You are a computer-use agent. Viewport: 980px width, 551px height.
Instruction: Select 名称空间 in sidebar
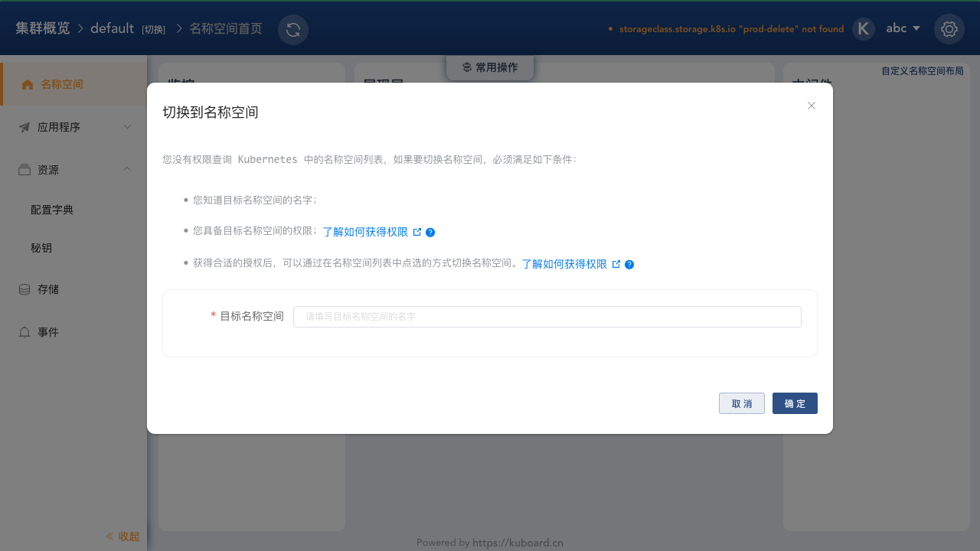click(73, 84)
